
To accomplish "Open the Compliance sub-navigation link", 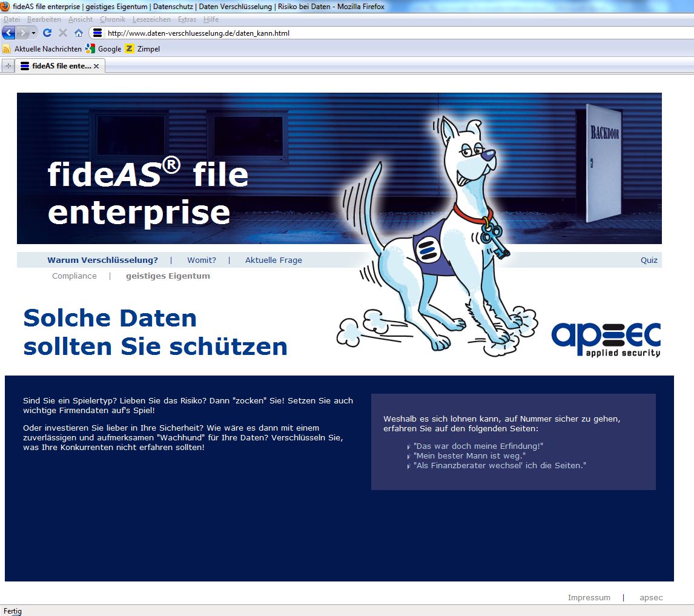I will (x=74, y=276).
